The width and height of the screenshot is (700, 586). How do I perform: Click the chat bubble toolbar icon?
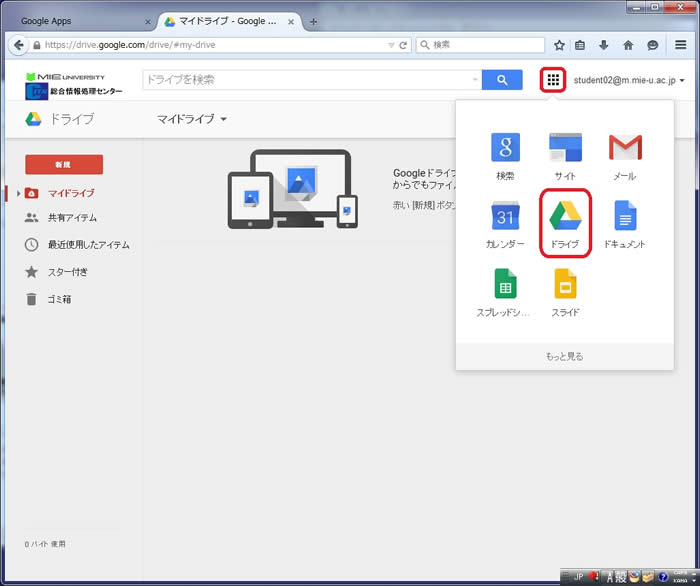(x=652, y=45)
